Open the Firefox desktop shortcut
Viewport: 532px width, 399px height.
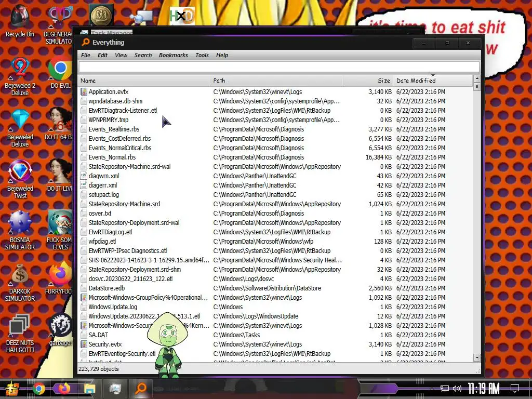click(59, 278)
